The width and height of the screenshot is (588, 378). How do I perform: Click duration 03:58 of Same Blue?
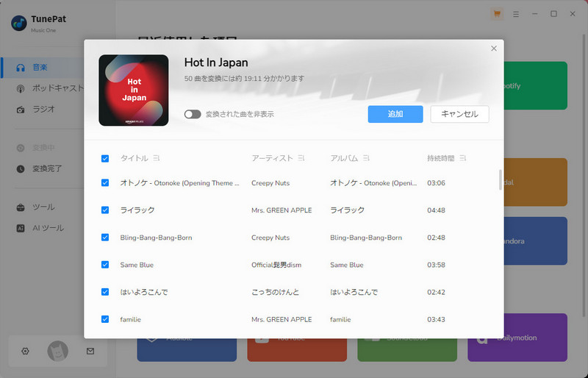436,265
